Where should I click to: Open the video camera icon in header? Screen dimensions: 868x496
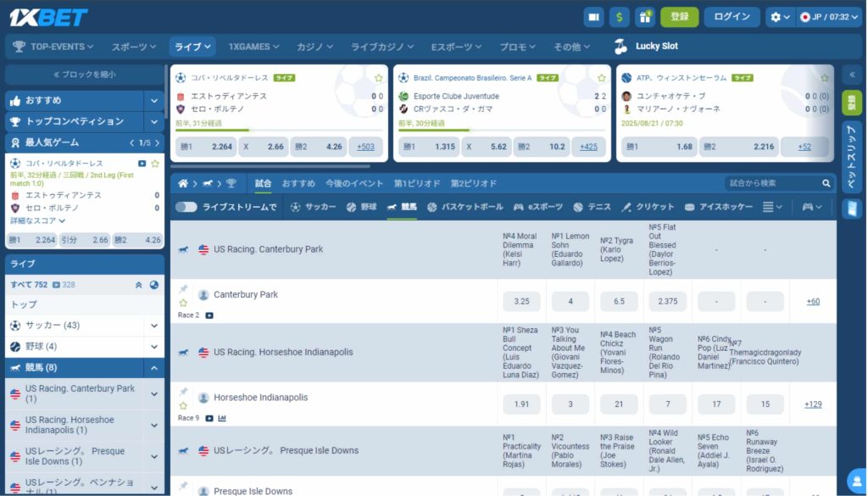(593, 17)
